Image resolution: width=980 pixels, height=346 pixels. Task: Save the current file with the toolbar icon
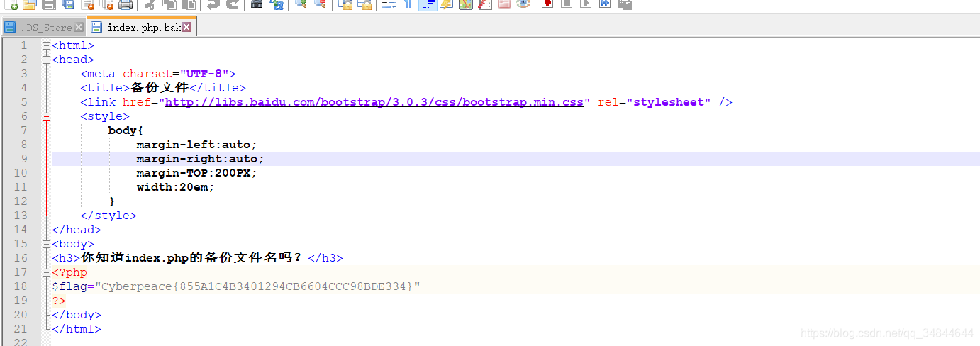[x=49, y=4]
